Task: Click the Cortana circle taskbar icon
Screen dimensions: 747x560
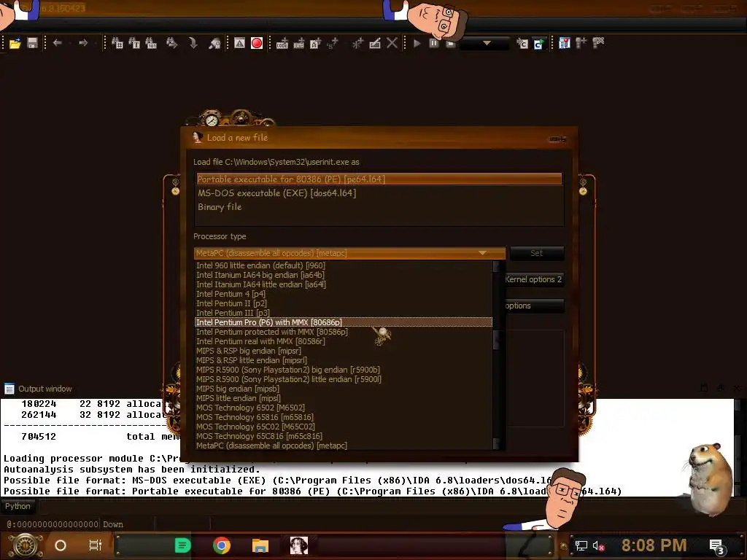Action: coord(61,545)
